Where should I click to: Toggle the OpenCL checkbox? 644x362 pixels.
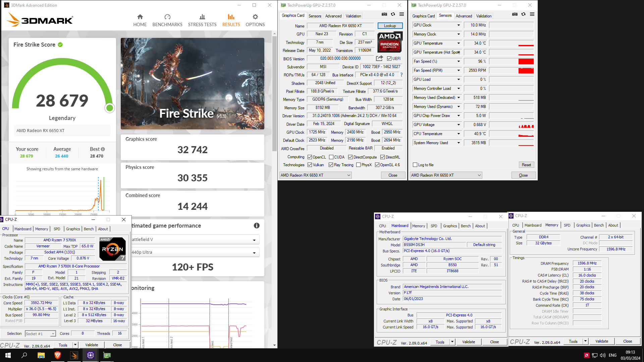310,157
